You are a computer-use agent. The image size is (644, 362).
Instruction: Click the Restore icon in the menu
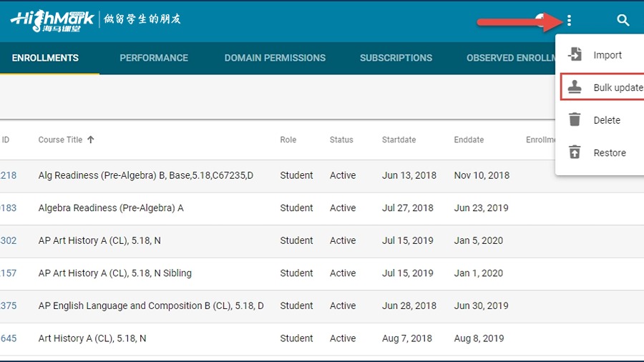tap(575, 152)
